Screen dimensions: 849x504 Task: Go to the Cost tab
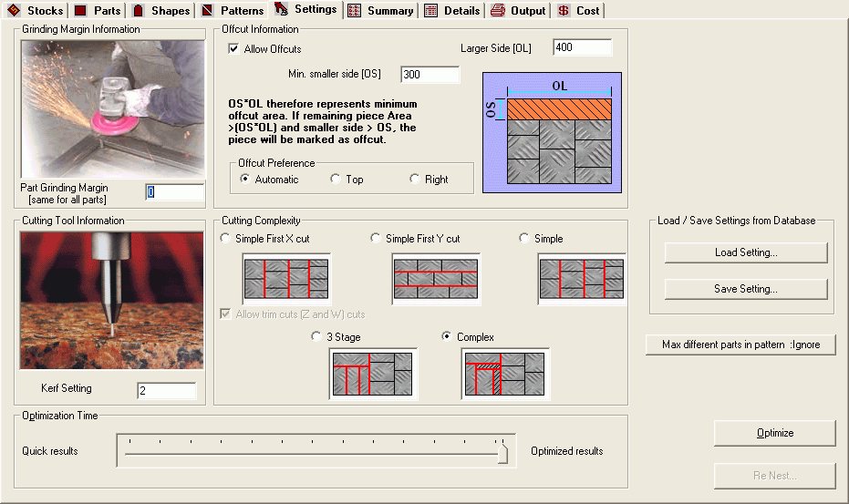tap(578, 11)
